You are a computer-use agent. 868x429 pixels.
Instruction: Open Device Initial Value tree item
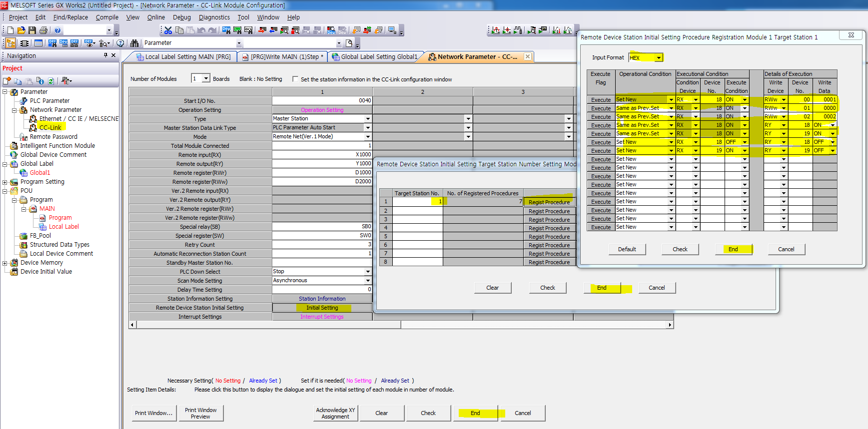tap(46, 272)
